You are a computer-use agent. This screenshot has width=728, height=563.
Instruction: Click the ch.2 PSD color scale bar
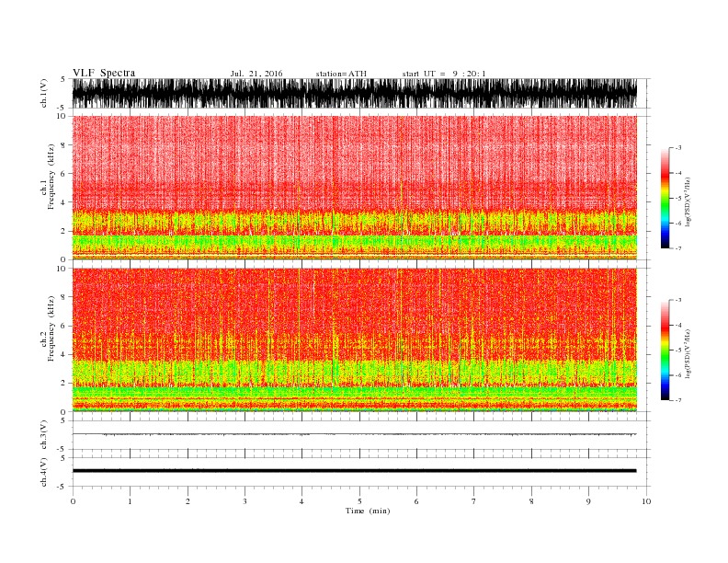pos(665,350)
